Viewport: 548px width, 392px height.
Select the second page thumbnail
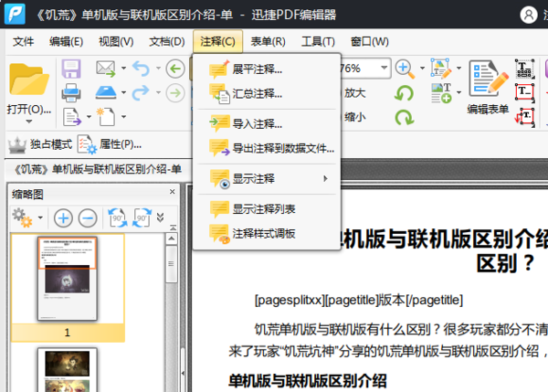[68, 370]
